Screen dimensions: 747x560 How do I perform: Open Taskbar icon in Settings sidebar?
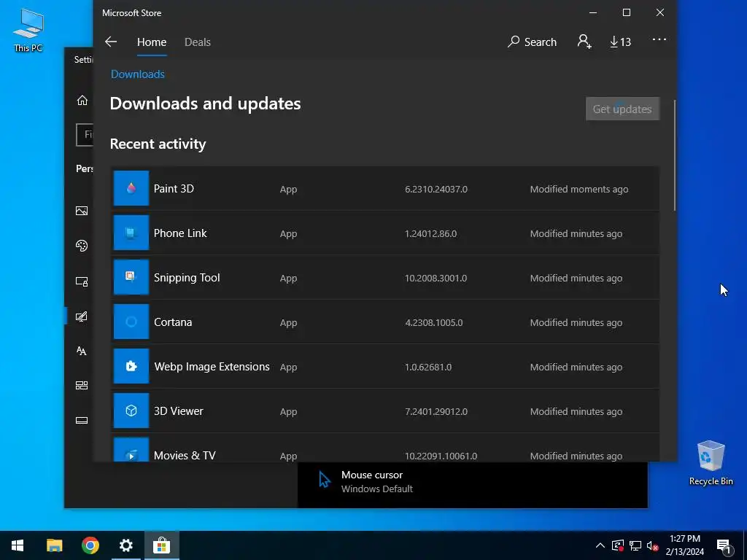pyautogui.click(x=82, y=421)
